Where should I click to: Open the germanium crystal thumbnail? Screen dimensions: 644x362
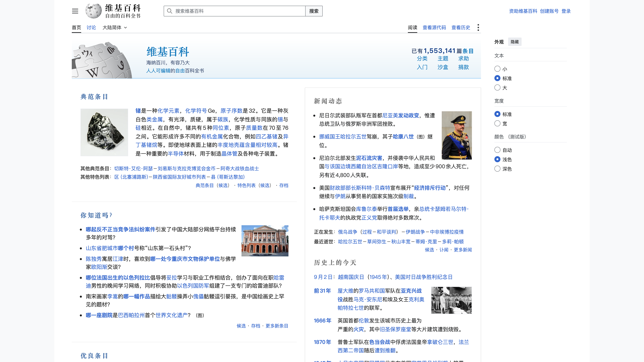[104, 132]
